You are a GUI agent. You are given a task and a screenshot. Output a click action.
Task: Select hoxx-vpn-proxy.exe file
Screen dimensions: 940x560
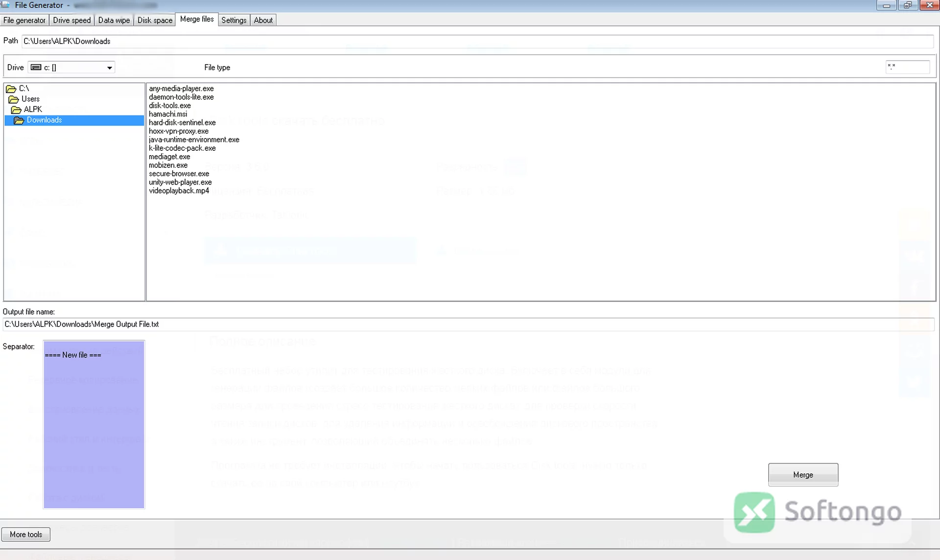coord(179,131)
